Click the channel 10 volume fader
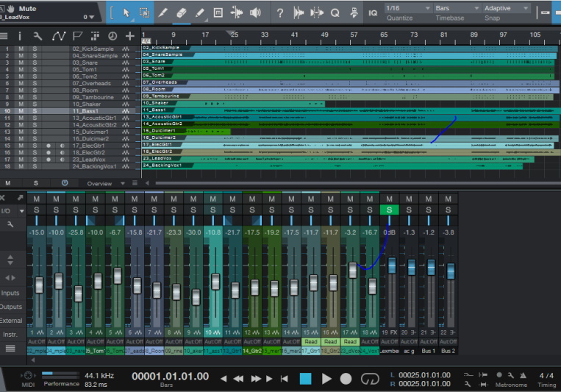This screenshot has width=561, height=392. tap(215, 282)
